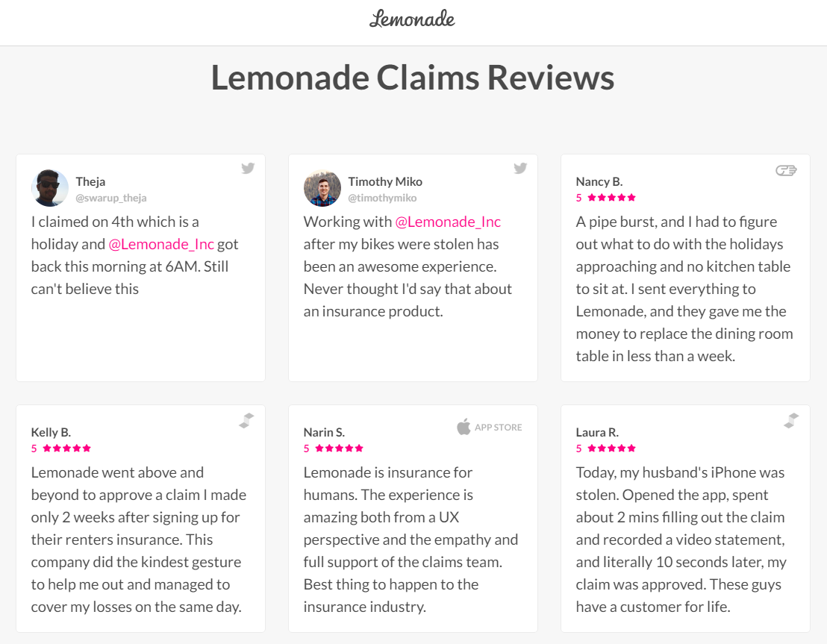This screenshot has width=827, height=644.
Task: Click the Lemonade logo in the header
Action: tap(412, 19)
